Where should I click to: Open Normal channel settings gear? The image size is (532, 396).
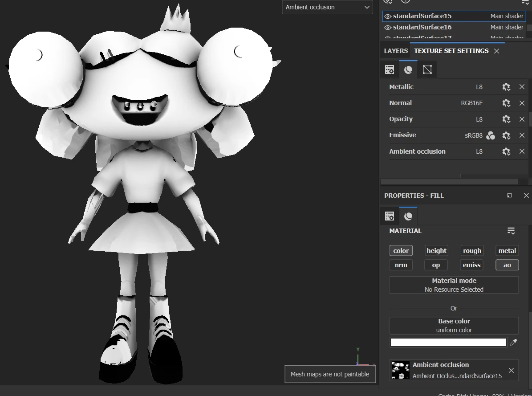point(506,103)
